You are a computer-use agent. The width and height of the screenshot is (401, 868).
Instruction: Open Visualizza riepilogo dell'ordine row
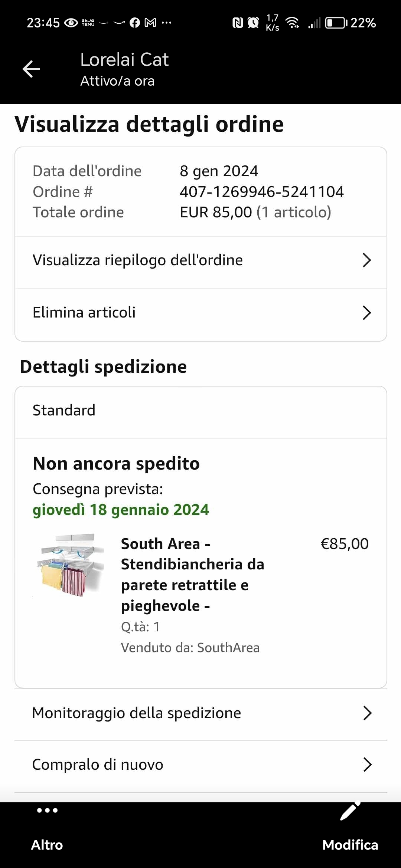pos(137,260)
